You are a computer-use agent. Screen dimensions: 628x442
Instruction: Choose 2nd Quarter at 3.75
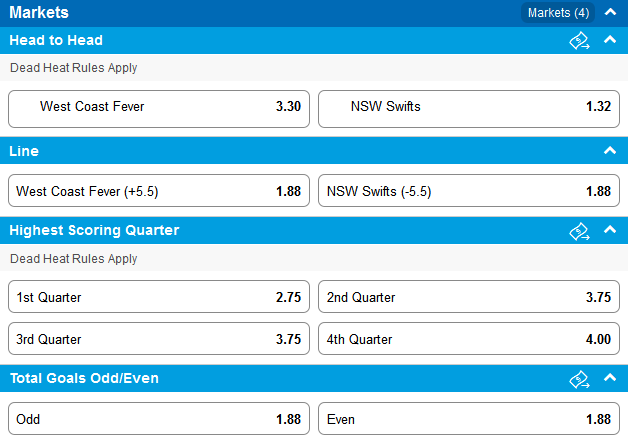click(x=469, y=297)
